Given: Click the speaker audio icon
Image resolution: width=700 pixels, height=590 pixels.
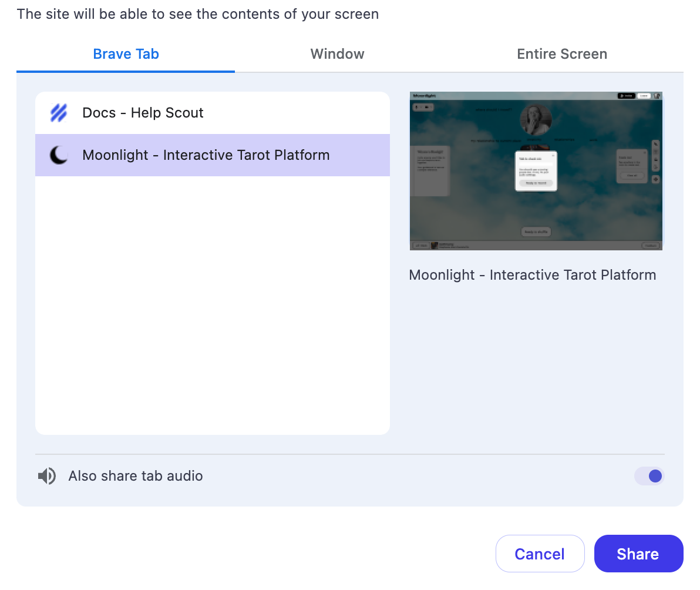Looking at the screenshot, I should click(x=47, y=476).
